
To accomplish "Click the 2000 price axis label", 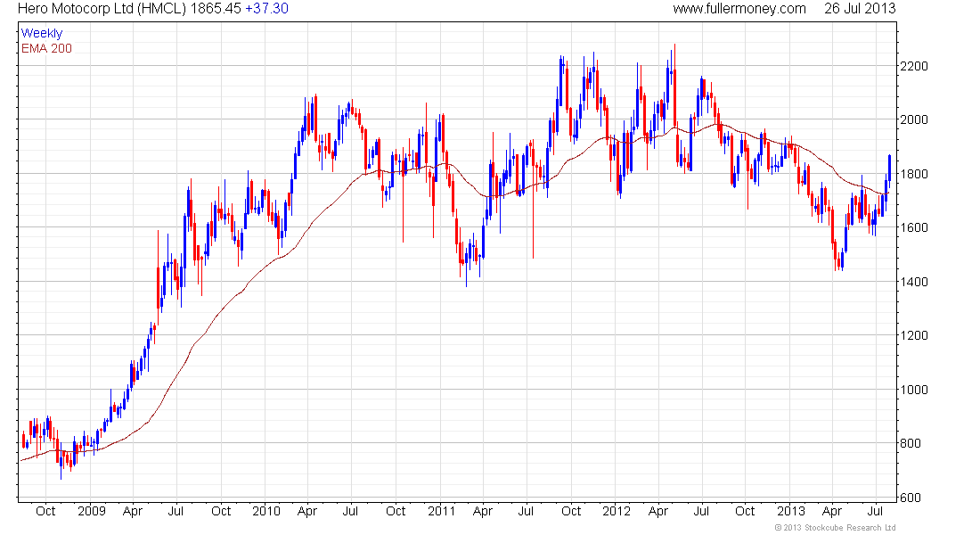I will [914, 120].
